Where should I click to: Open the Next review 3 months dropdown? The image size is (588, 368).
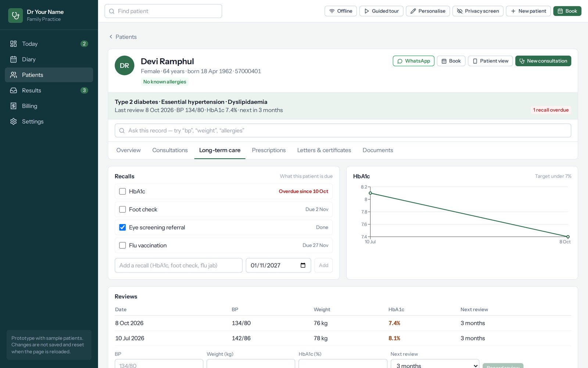(x=435, y=364)
